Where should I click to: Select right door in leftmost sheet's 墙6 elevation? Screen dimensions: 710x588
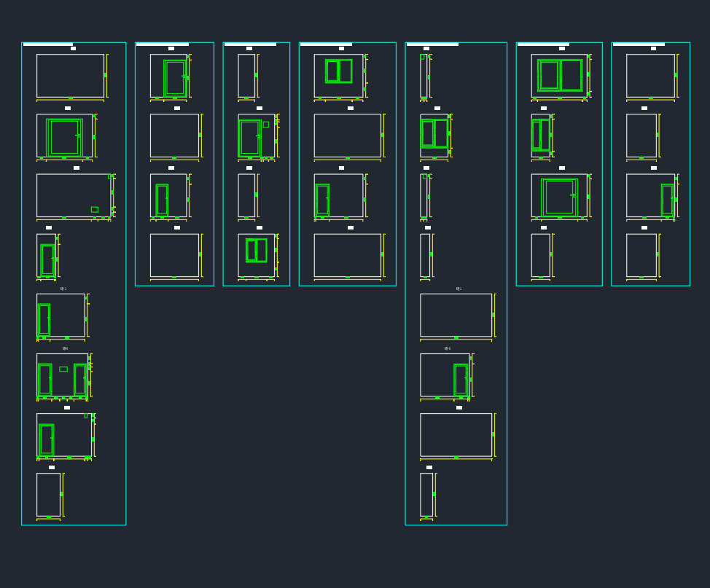[79, 379]
